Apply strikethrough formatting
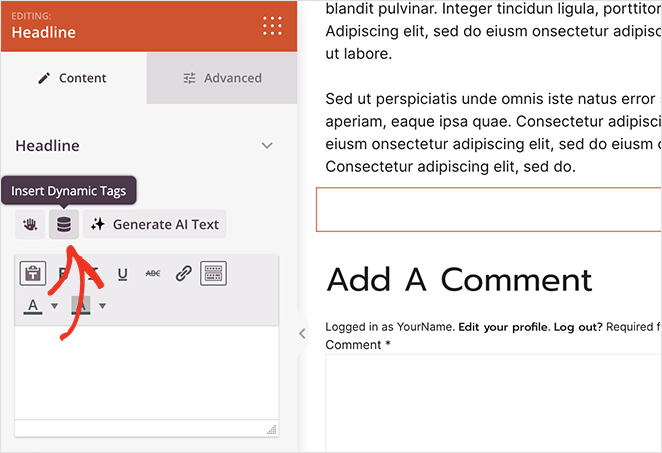 click(x=152, y=274)
